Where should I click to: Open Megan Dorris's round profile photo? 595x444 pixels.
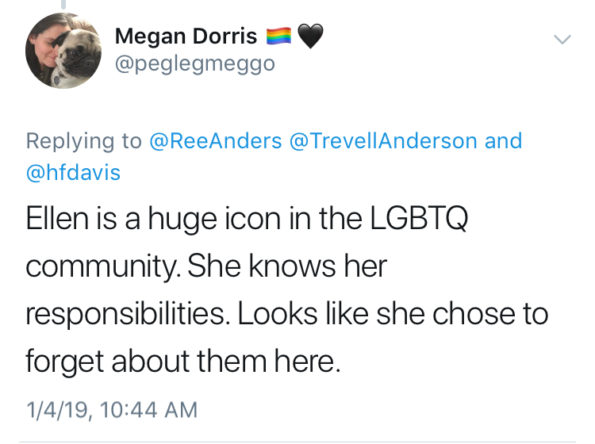point(63,50)
